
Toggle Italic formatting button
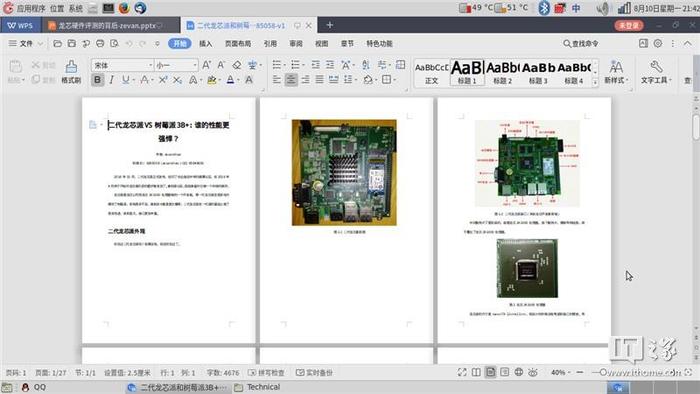click(112, 80)
